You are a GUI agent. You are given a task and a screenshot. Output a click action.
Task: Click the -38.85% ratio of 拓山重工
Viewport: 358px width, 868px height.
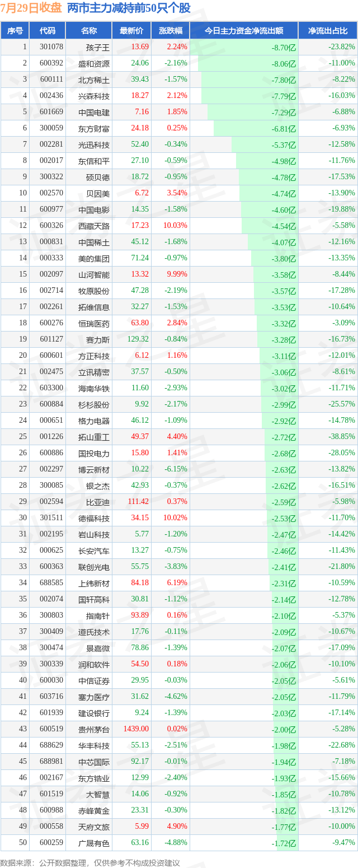(341, 437)
